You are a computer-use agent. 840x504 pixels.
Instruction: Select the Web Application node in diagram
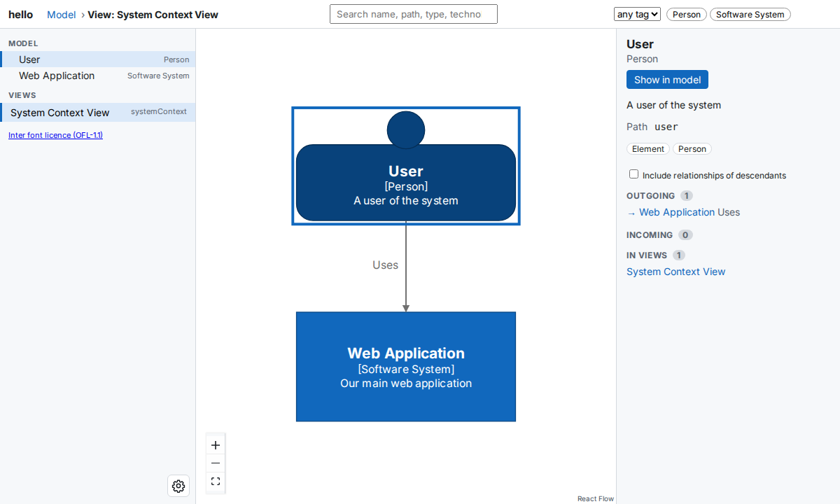406,367
